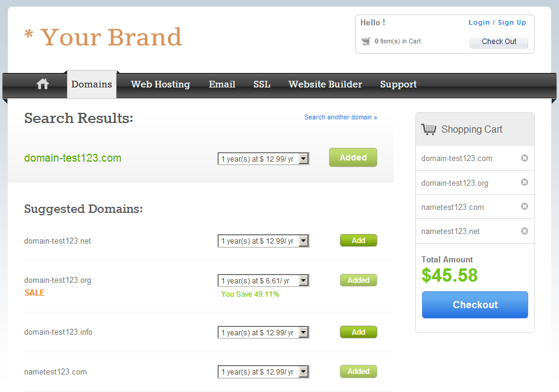Open term dropdown for domain-test123.info
This screenshot has width=559, height=392.
tap(263, 332)
